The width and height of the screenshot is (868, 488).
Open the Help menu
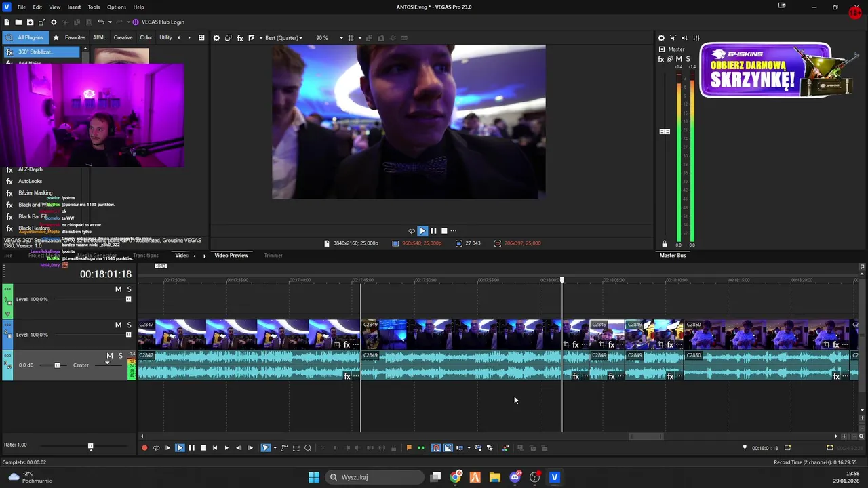[138, 7]
